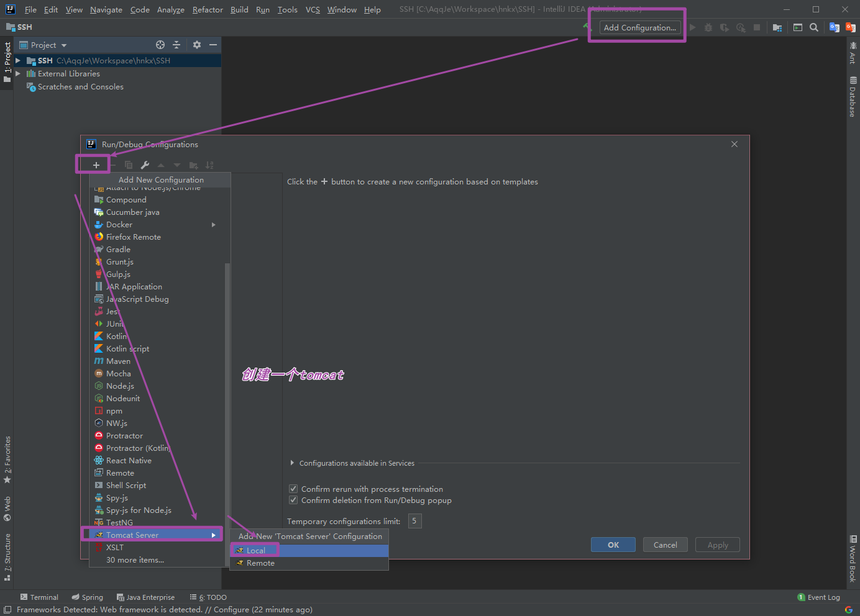860x616 pixels.
Task: Open Project Structure icon in main toolbar
Action: pos(777,27)
